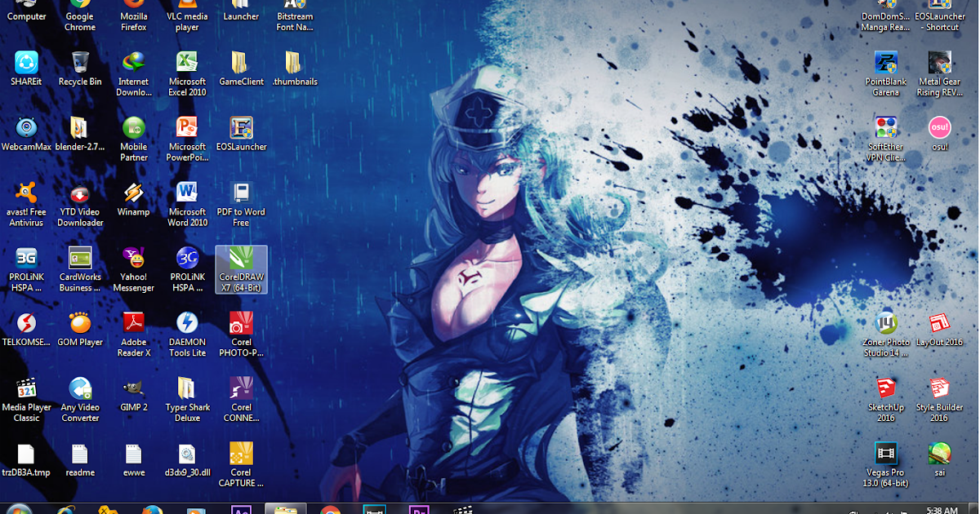Click the Media Player Classic icon
Viewport: 980px width, 514px height.
tap(26, 400)
